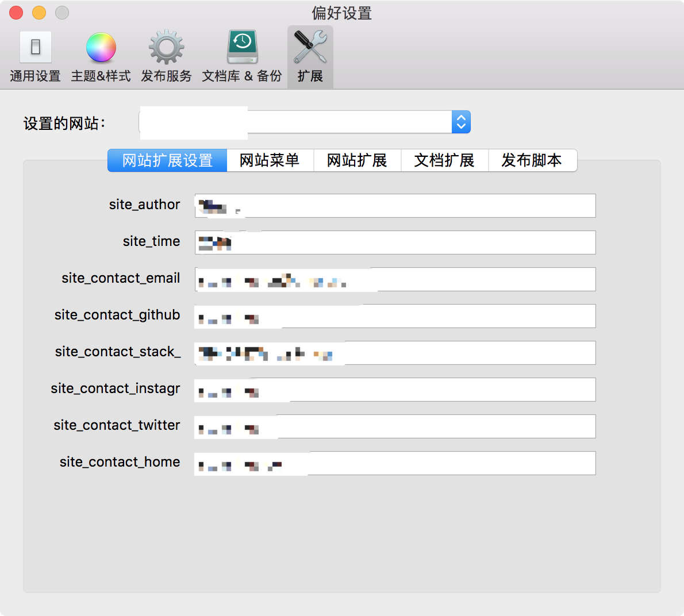Select the 扩展 tools pane
This screenshot has height=616, width=684.
[x=310, y=56]
